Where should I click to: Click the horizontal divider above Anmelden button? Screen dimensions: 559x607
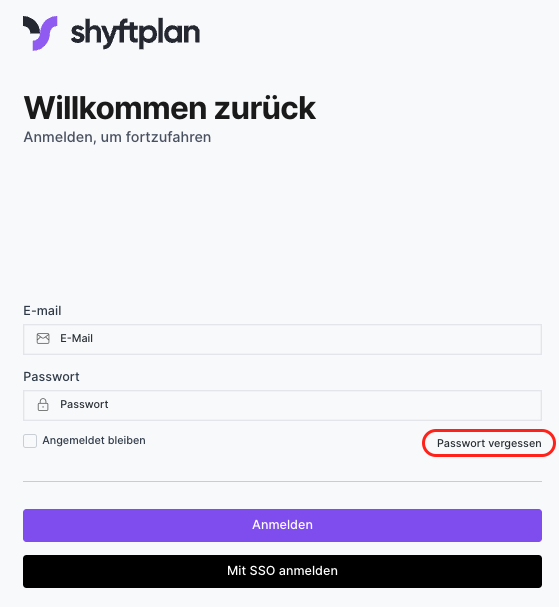282,482
